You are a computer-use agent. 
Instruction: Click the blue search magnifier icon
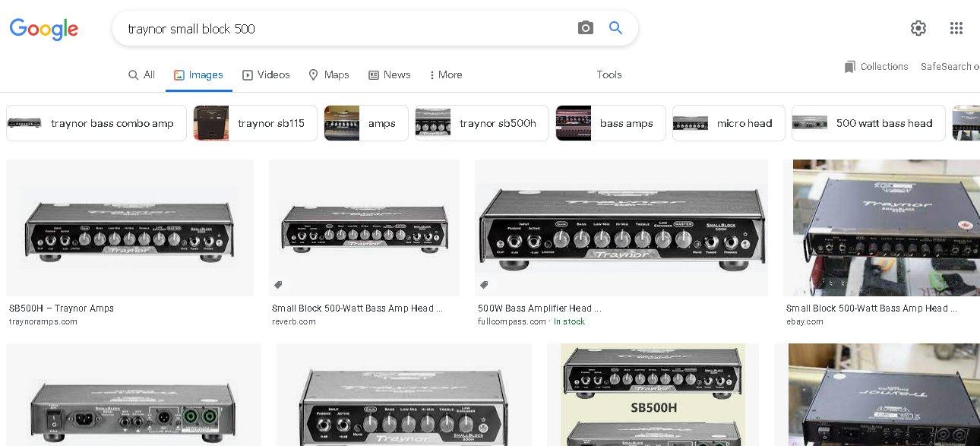click(616, 28)
